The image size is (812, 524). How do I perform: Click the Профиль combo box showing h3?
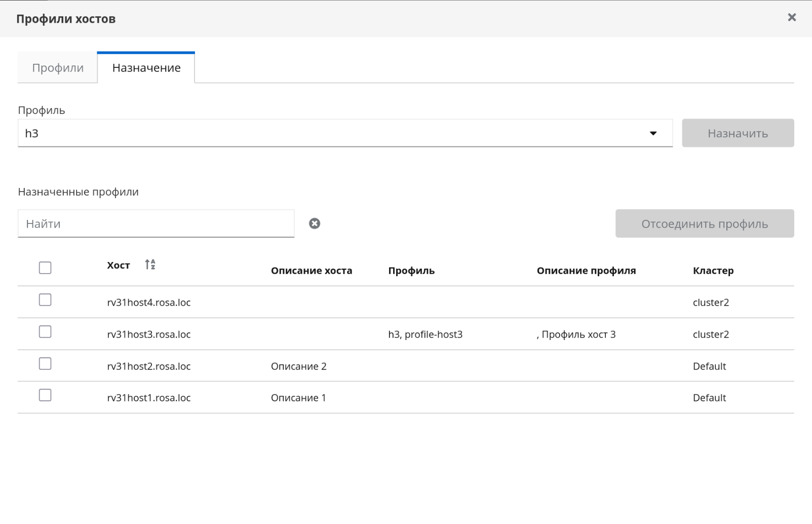coord(334,133)
